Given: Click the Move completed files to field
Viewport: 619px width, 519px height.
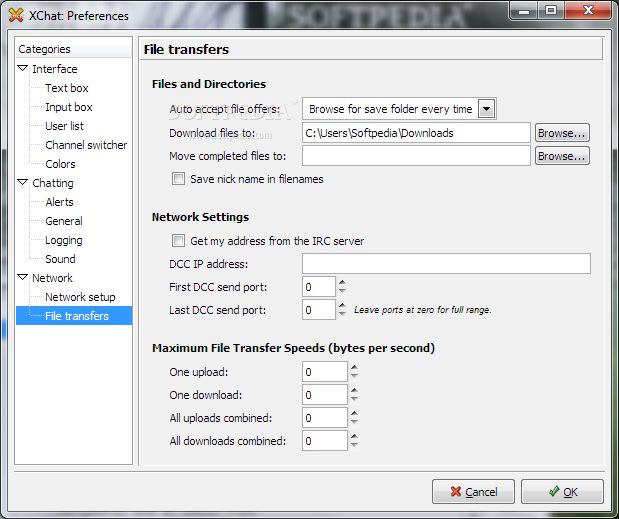Looking at the screenshot, I should coord(416,156).
